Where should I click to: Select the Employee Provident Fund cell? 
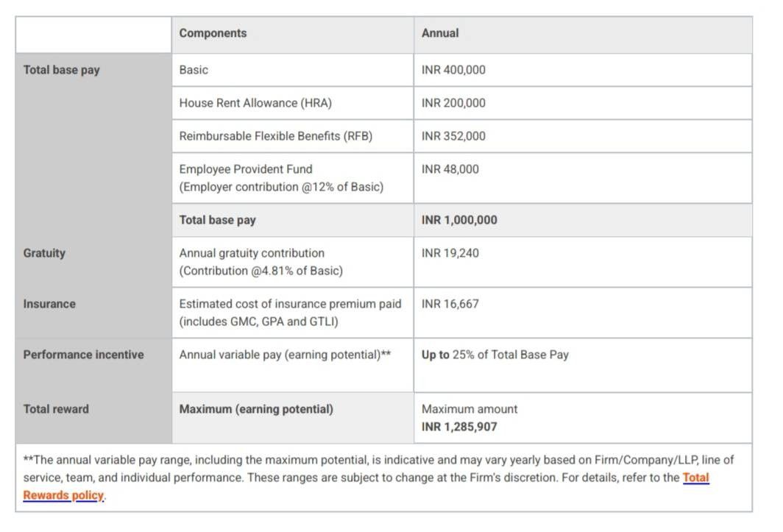pos(293,178)
